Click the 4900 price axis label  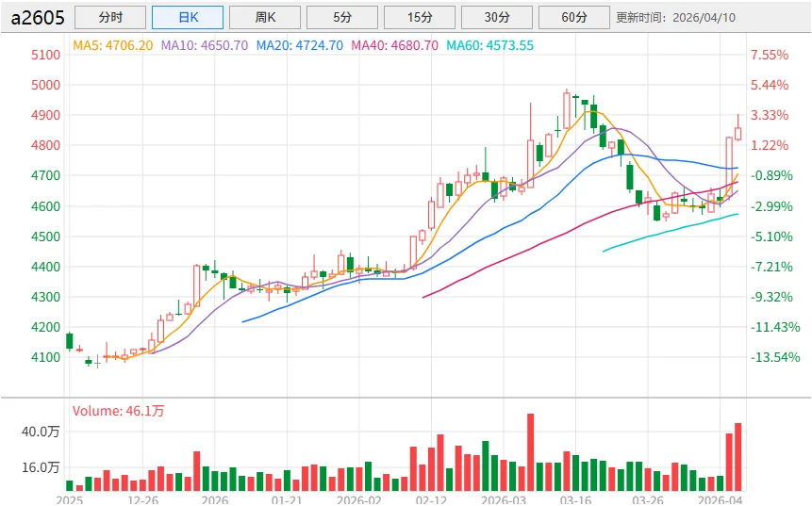point(45,115)
